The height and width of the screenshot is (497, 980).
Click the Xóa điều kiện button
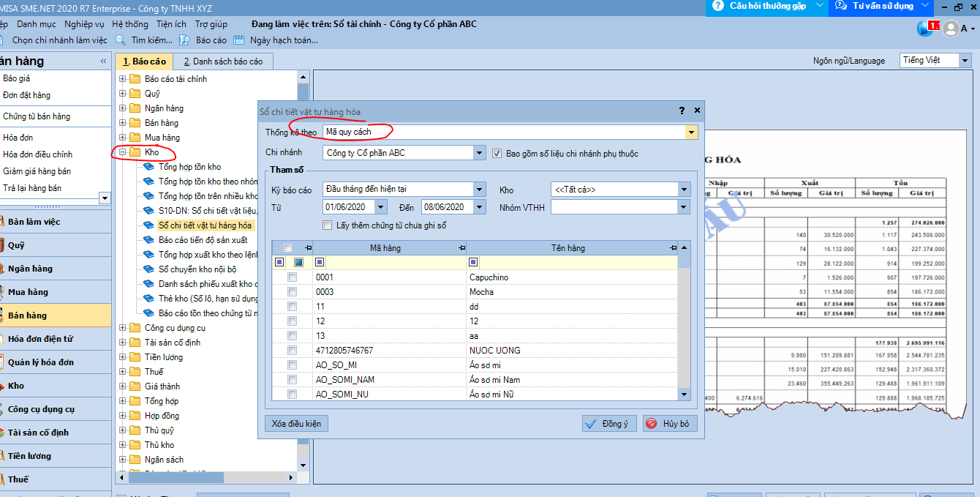coord(296,424)
